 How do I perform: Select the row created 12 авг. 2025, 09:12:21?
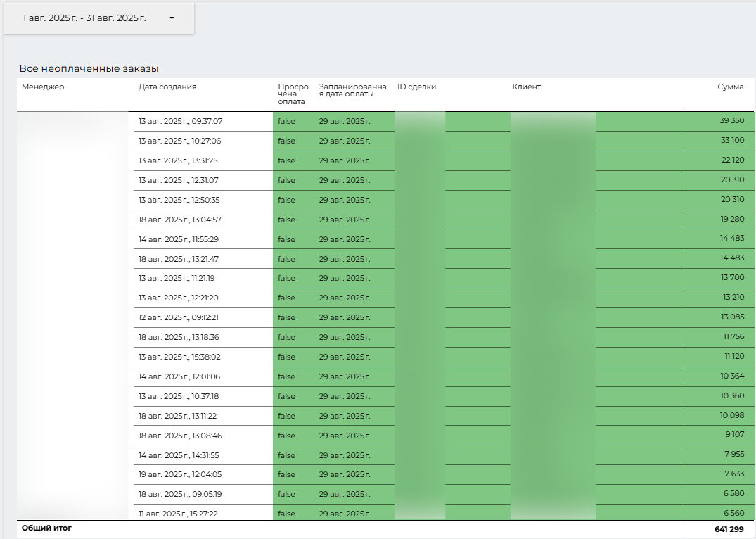pos(179,317)
